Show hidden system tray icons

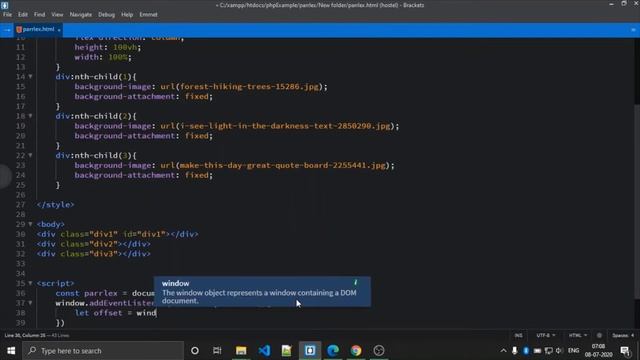pos(503,351)
